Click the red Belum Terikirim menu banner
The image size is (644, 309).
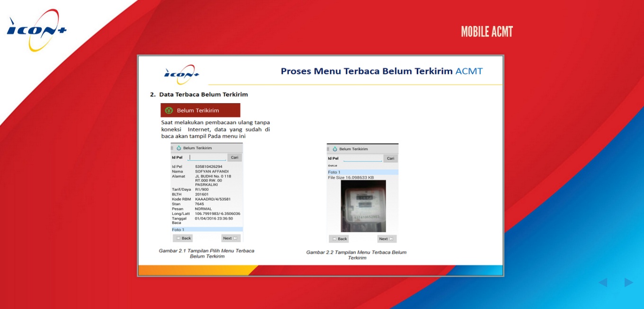coord(200,110)
